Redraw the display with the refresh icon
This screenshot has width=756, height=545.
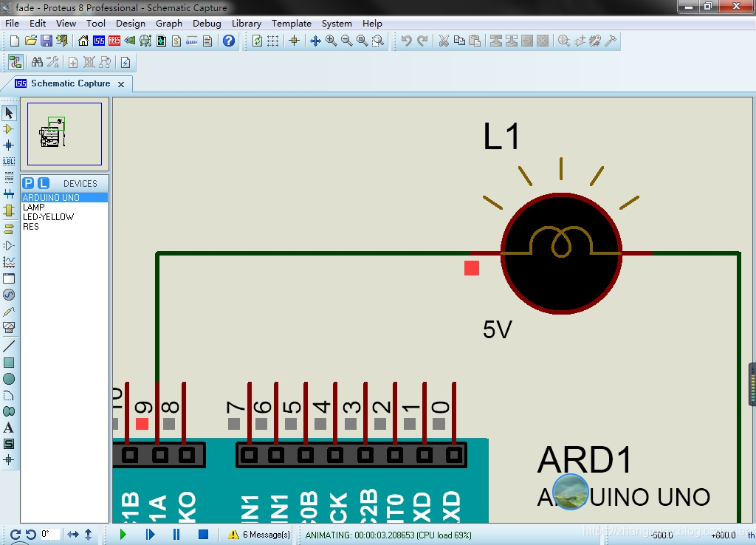(x=257, y=41)
